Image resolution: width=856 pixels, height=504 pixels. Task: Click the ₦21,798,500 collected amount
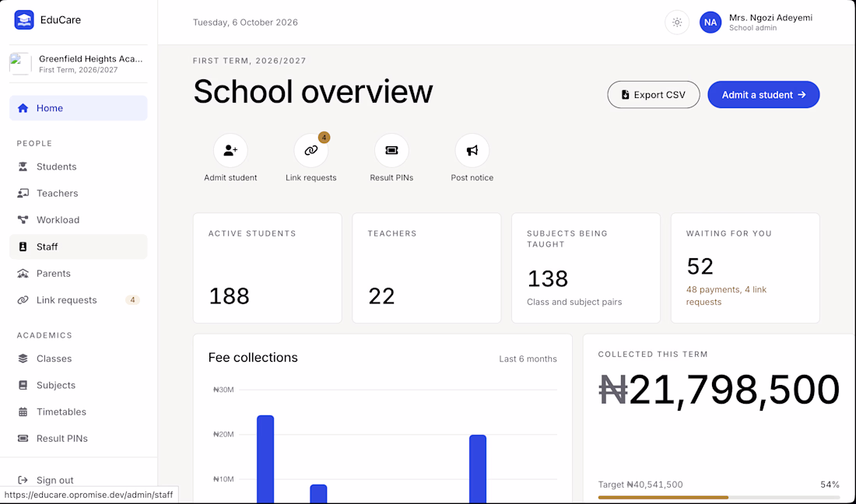[718, 390]
